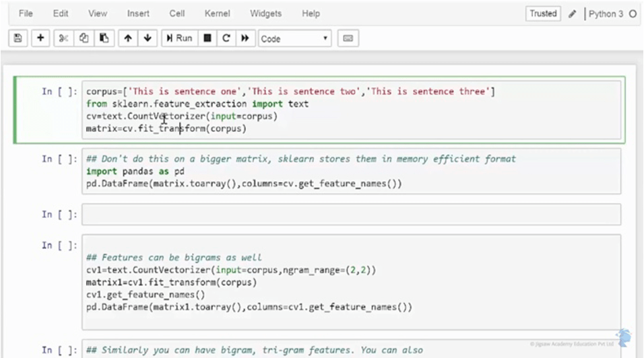This screenshot has width=644, height=358.
Task: Restart the kernel with circular arrow icon
Action: click(x=226, y=38)
